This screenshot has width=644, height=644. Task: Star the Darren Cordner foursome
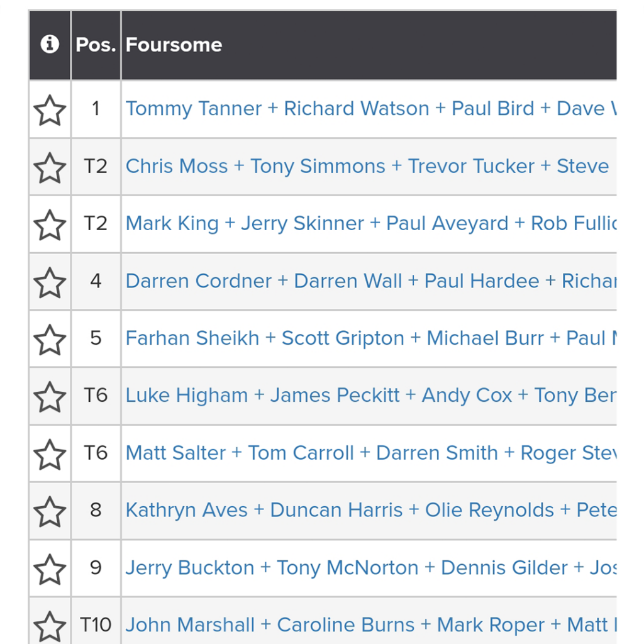coord(50,282)
